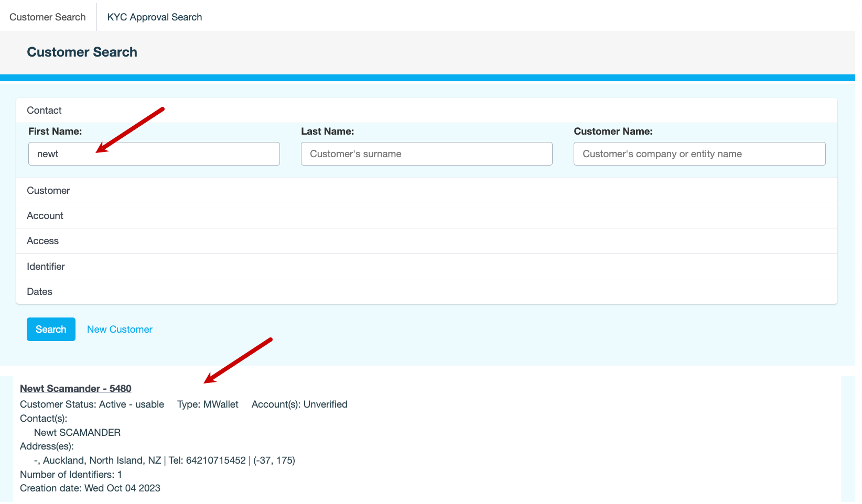Click the New Customer link
Viewport: 862px width, 504px height.
tap(120, 330)
